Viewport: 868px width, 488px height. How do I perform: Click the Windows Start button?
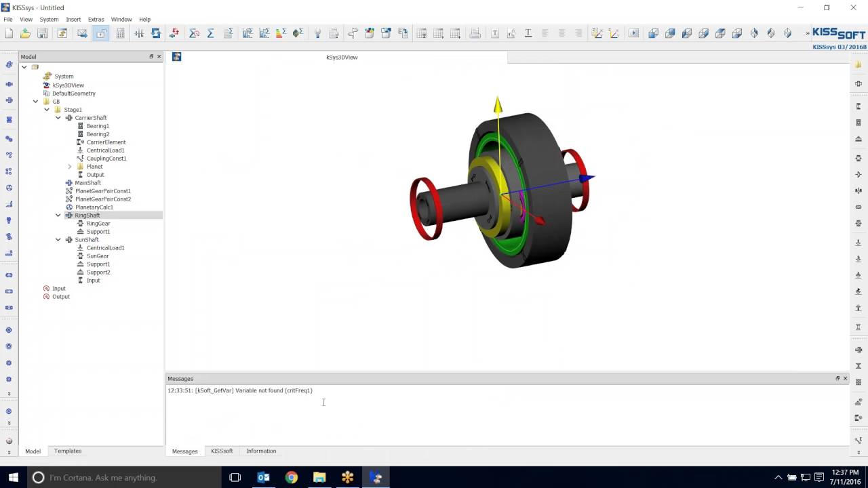(13, 477)
